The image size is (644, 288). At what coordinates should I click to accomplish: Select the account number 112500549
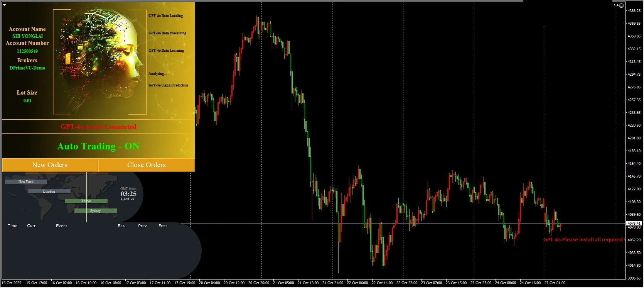point(27,51)
